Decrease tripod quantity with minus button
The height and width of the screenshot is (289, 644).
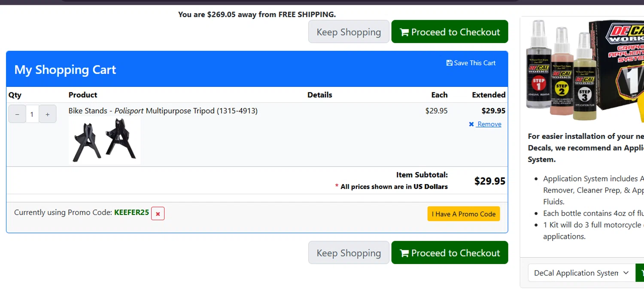pos(17,114)
